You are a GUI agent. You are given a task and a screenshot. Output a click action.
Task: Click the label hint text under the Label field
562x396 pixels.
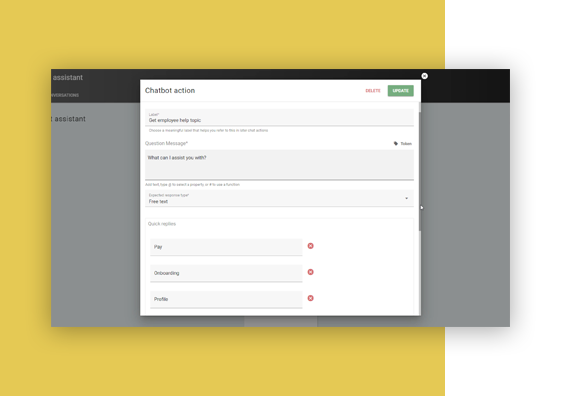208,130
